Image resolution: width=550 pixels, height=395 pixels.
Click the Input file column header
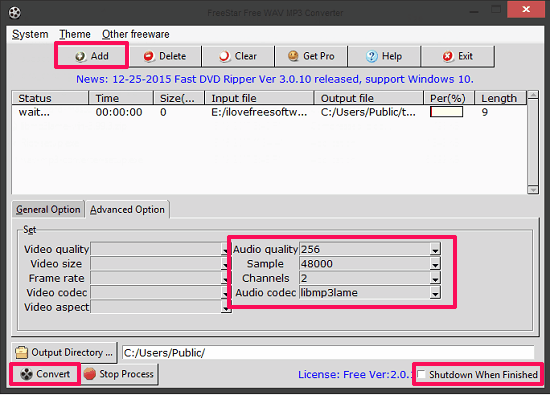[x=259, y=98]
